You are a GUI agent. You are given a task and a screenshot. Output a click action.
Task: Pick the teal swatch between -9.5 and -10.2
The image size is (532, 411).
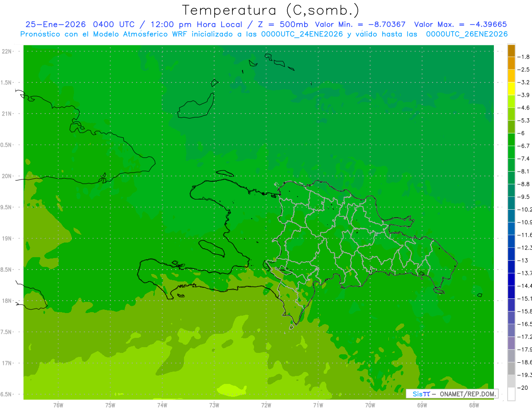[x=511, y=203]
